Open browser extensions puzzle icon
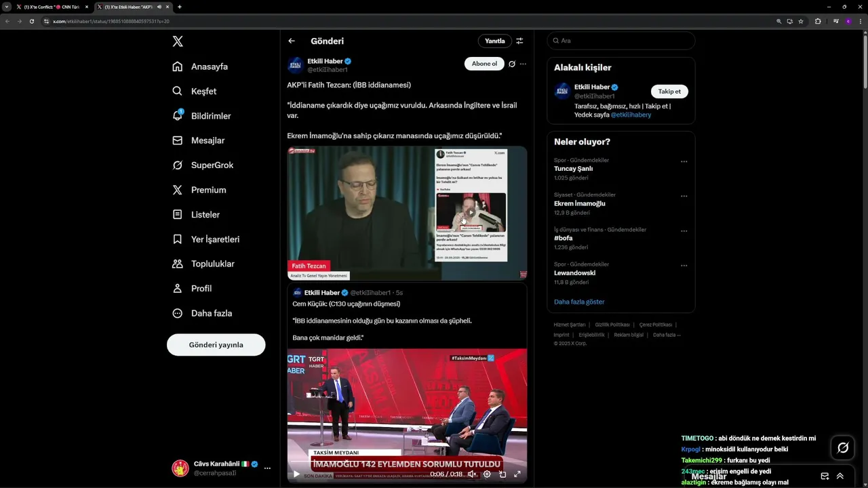868x488 pixels. coord(818,21)
